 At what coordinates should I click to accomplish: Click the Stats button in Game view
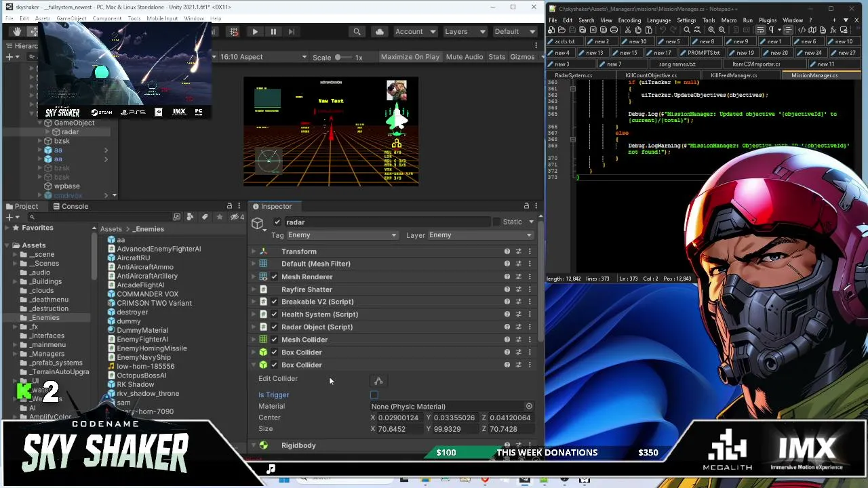(x=497, y=57)
